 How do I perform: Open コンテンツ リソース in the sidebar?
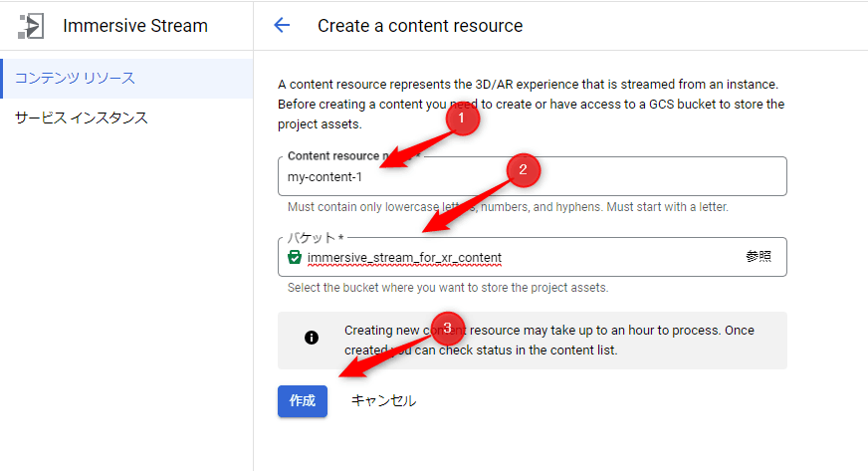coord(127,78)
